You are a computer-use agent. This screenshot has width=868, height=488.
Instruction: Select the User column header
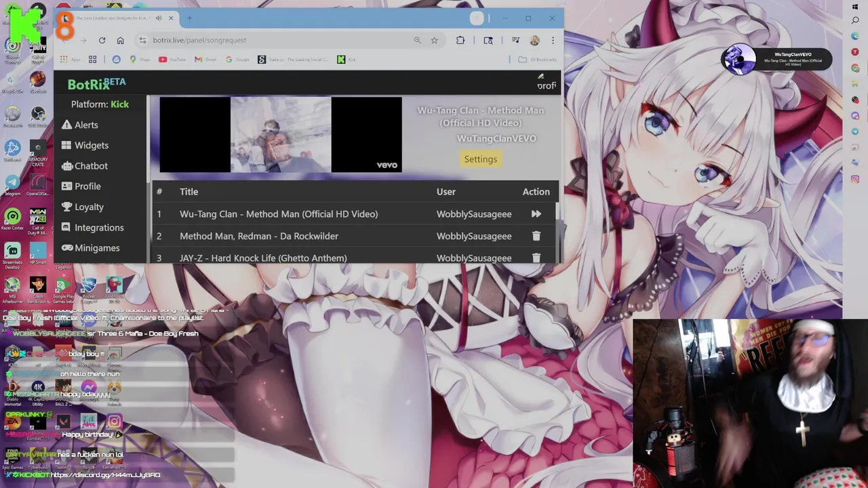446,192
